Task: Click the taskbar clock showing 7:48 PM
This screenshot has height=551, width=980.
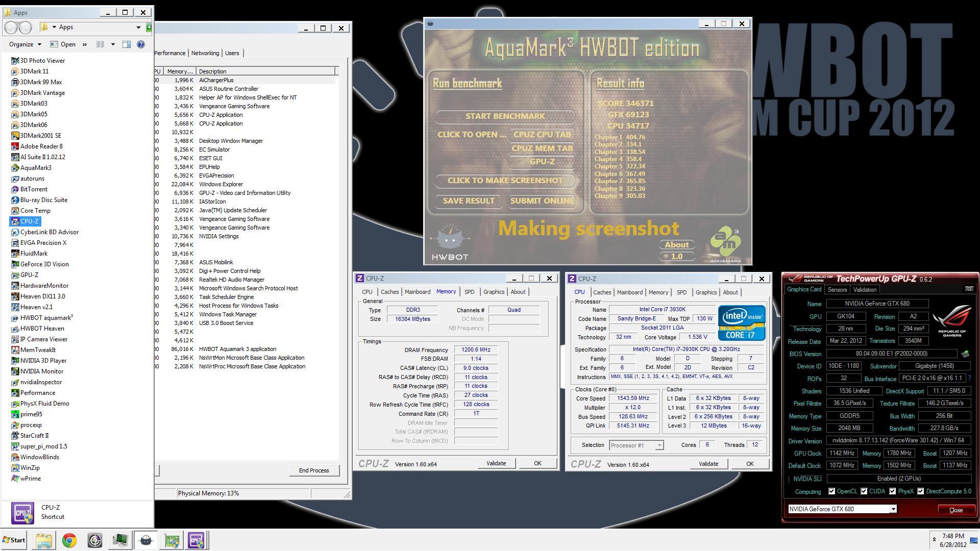Action: coord(953,536)
